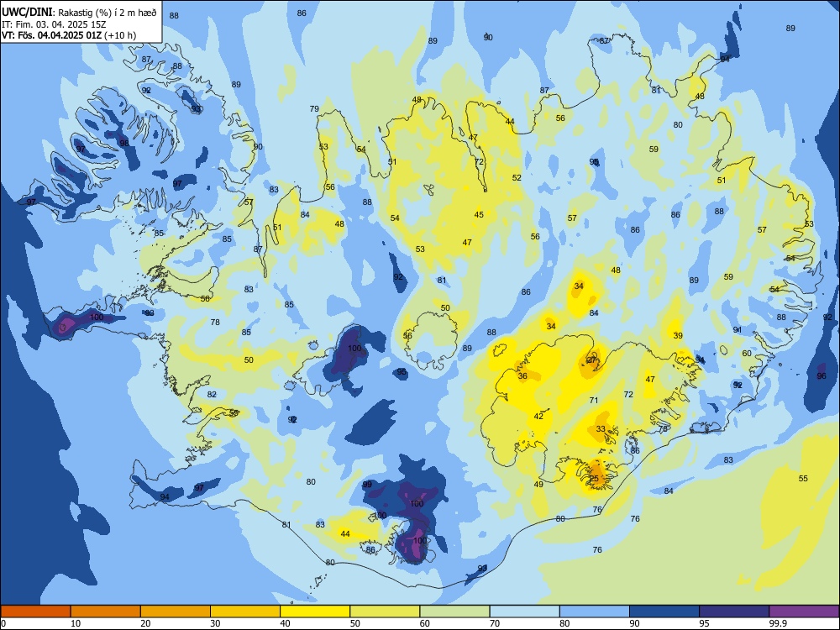Screen dimensions: 840x630
Task: Click the '98' value in the Westfjords
Action: tap(124, 143)
